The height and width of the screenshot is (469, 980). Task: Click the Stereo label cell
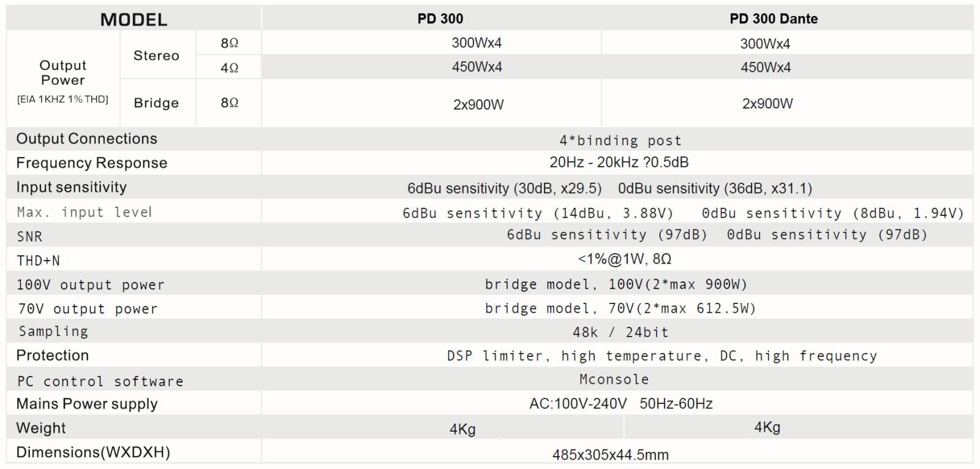[156, 56]
